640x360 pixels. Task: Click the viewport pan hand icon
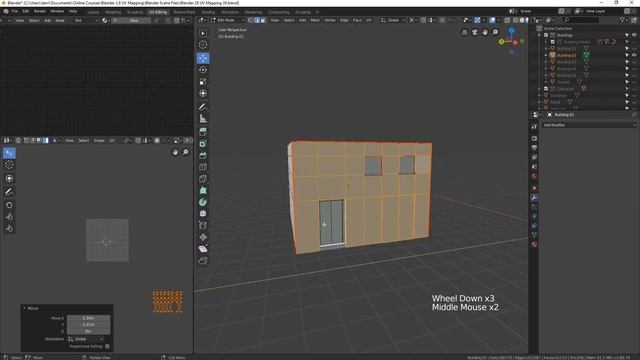coord(485,32)
